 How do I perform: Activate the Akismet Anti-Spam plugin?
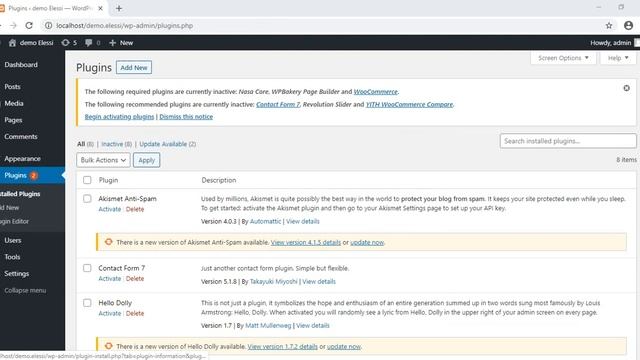pyautogui.click(x=110, y=209)
